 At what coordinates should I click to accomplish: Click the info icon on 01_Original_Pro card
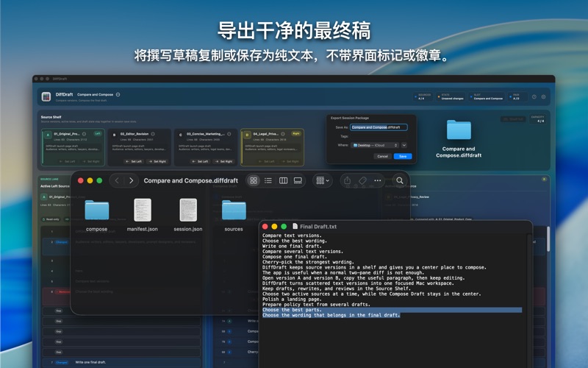pyautogui.click(x=84, y=134)
